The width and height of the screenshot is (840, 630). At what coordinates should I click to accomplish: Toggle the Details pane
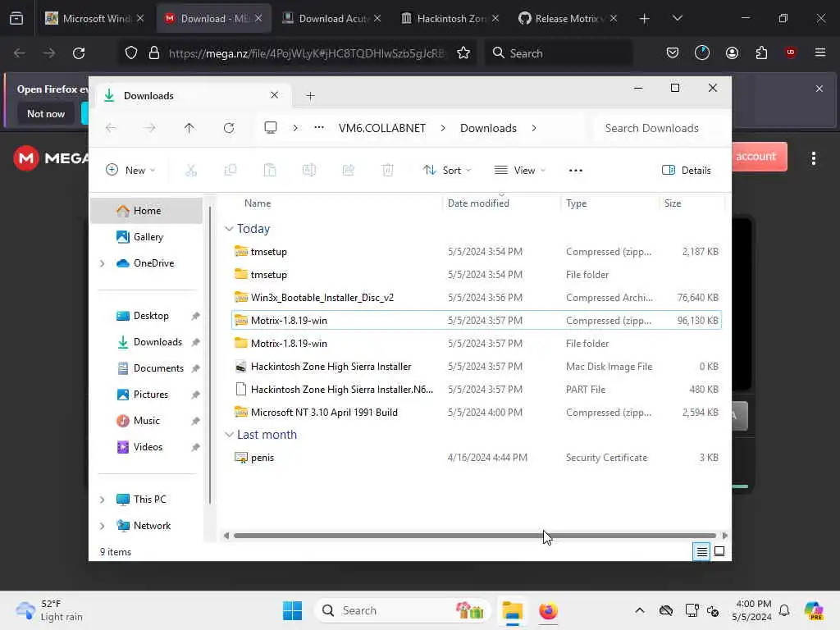[687, 171]
